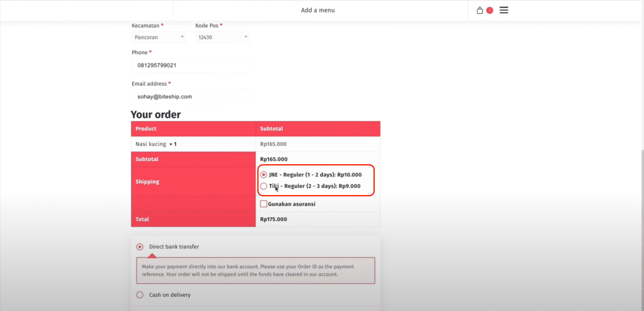Click the Rp175.000 total value
The image size is (644, 311).
273,219
